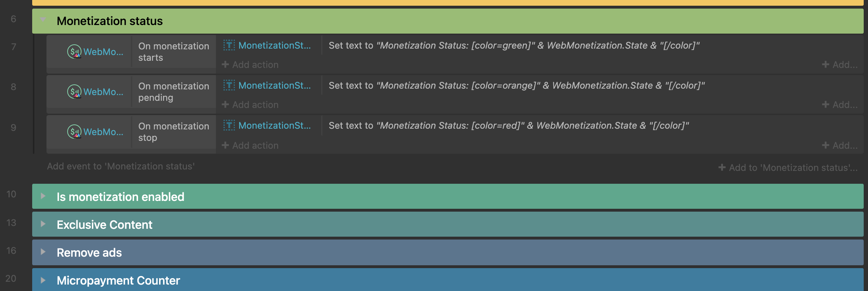The height and width of the screenshot is (291, 868).
Task: Collapse the 'Monetization status' group
Action: point(43,19)
